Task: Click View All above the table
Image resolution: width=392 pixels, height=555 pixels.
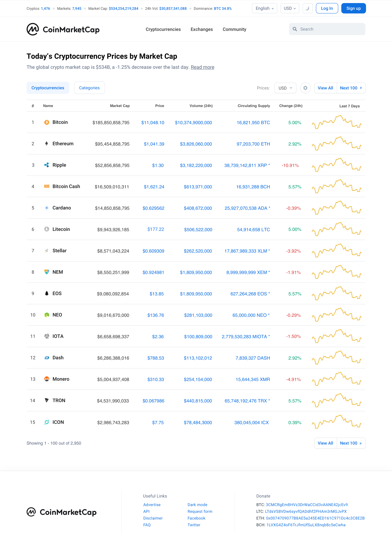Action: [x=325, y=88]
